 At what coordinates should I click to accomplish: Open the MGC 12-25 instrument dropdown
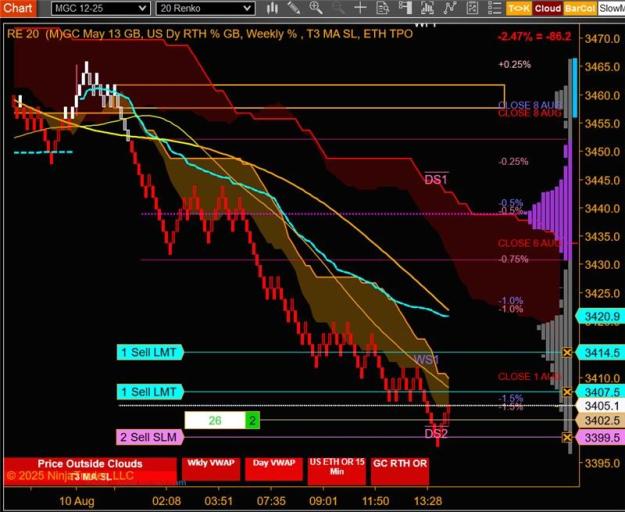[x=101, y=8]
